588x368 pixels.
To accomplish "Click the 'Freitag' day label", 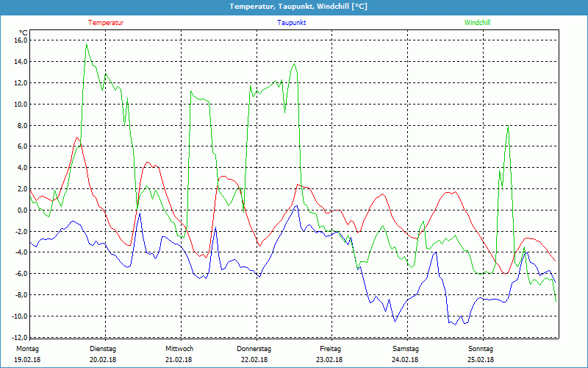I will (x=330, y=349).
